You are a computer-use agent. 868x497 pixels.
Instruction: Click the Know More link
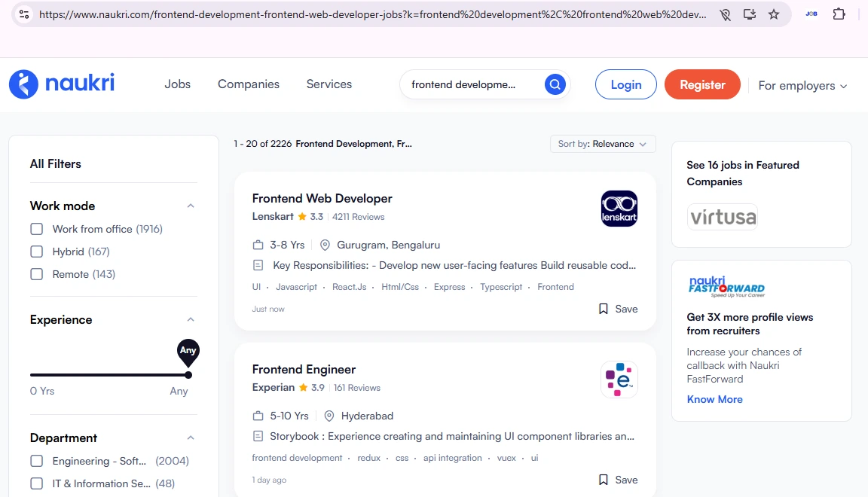[x=714, y=399]
